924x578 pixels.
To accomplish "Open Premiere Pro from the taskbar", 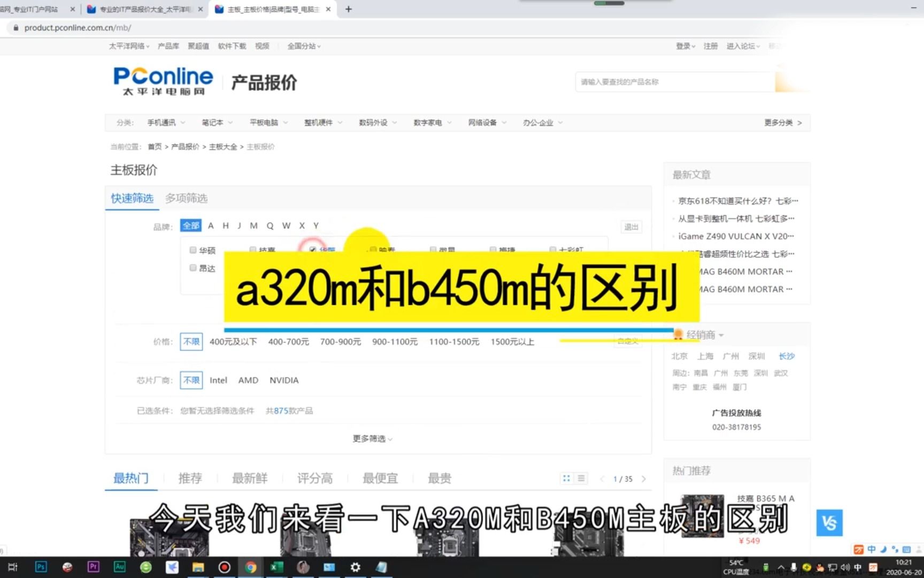I will (x=93, y=567).
